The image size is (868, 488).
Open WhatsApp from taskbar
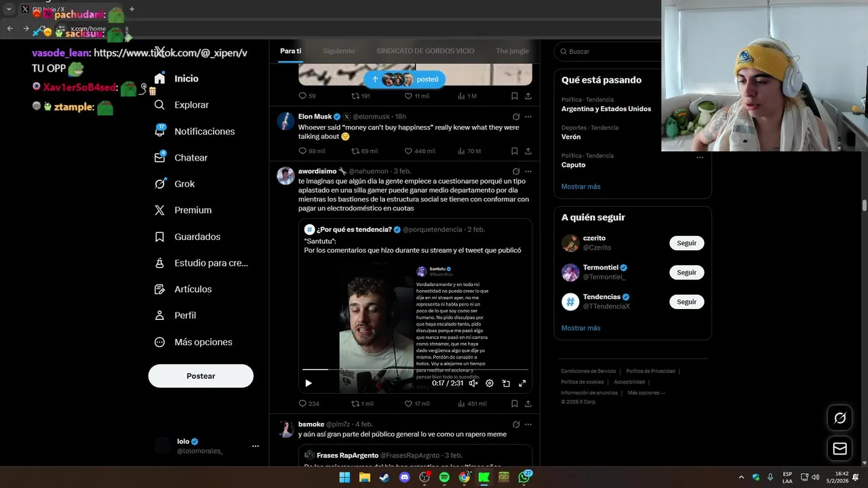point(524,477)
